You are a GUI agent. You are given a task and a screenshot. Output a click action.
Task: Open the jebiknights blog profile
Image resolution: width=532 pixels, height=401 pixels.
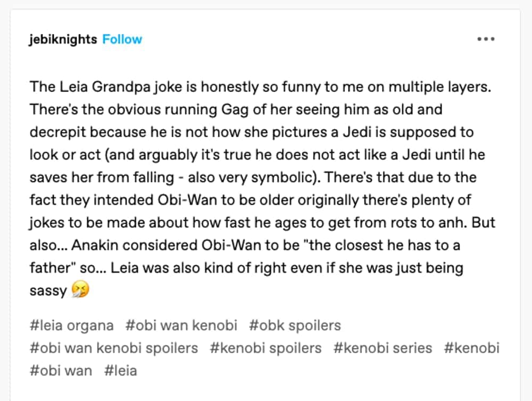(63, 39)
